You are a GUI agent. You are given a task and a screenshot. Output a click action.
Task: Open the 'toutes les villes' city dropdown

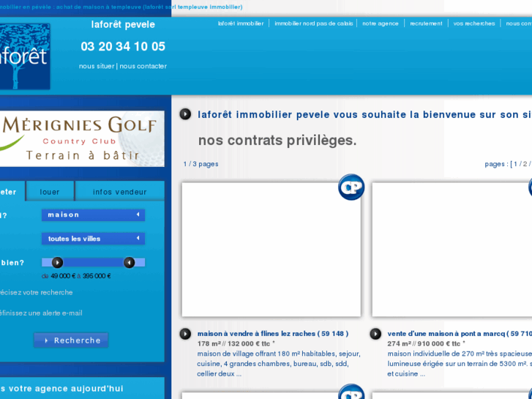(x=94, y=239)
